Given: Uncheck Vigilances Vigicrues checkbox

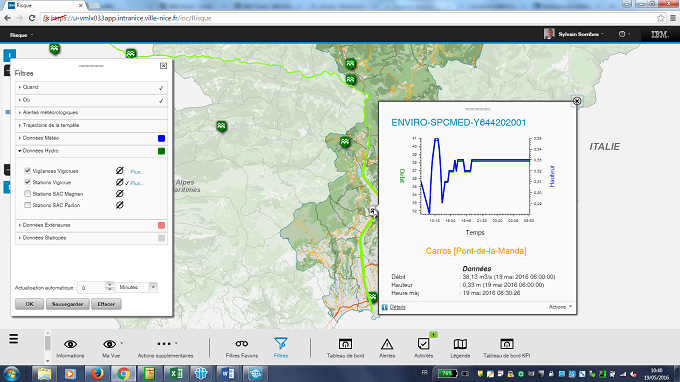Looking at the screenshot, I should [28, 171].
